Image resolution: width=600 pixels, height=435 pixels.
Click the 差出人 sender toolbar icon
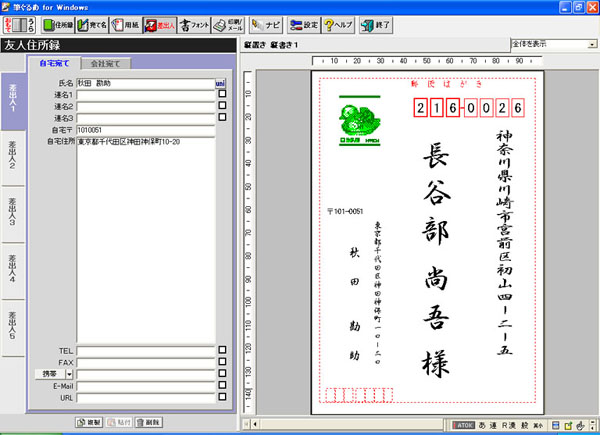click(158, 25)
